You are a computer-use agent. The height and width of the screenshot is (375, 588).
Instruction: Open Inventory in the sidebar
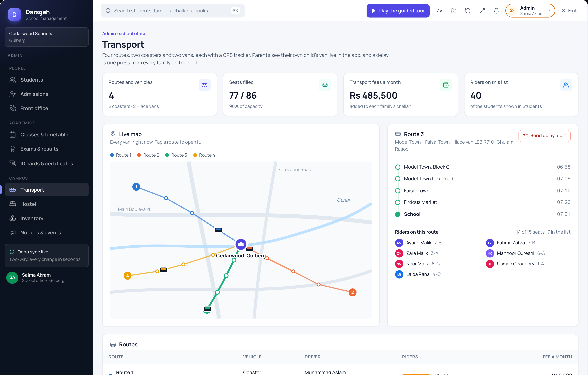[47, 218]
